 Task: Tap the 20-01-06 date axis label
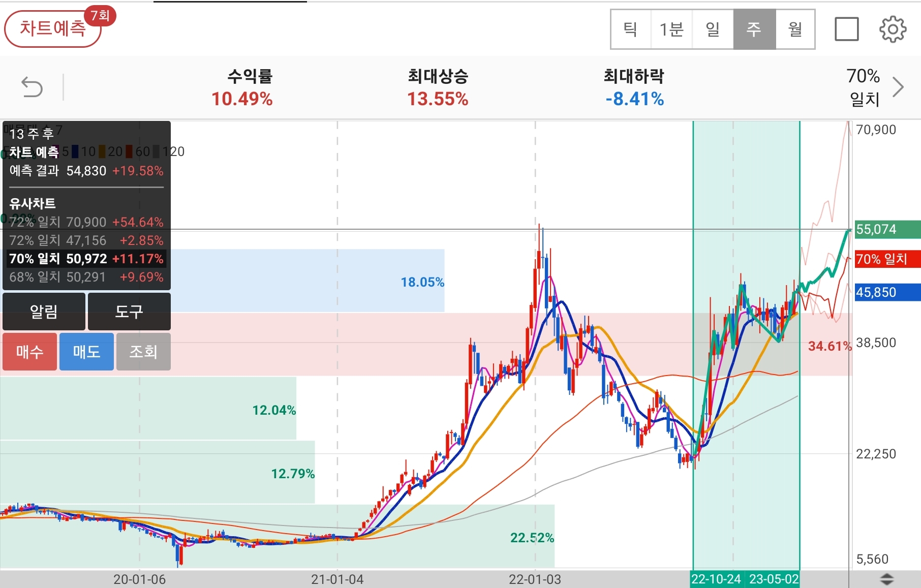(139, 579)
